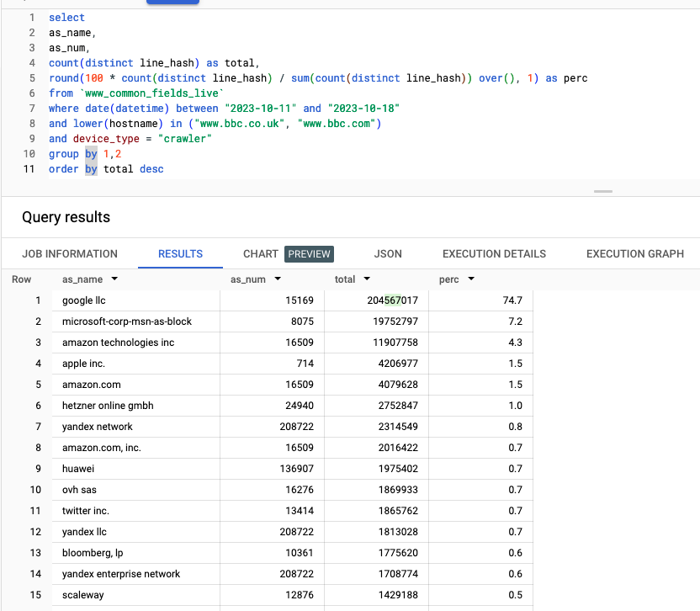Open the as_num column dropdown arrow
Image resolution: width=700 pixels, height=611 pixels.
tap(278, 279)
